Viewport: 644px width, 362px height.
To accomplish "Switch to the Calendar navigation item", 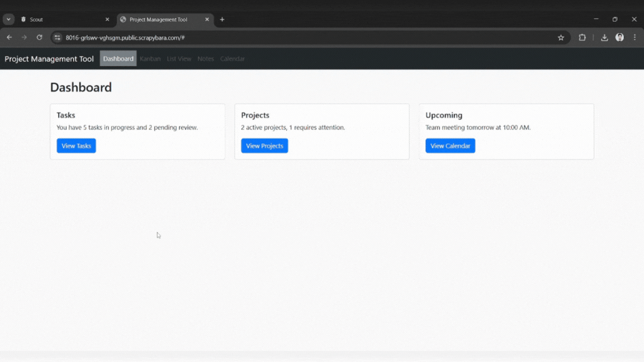I will [x=233, y=59].
